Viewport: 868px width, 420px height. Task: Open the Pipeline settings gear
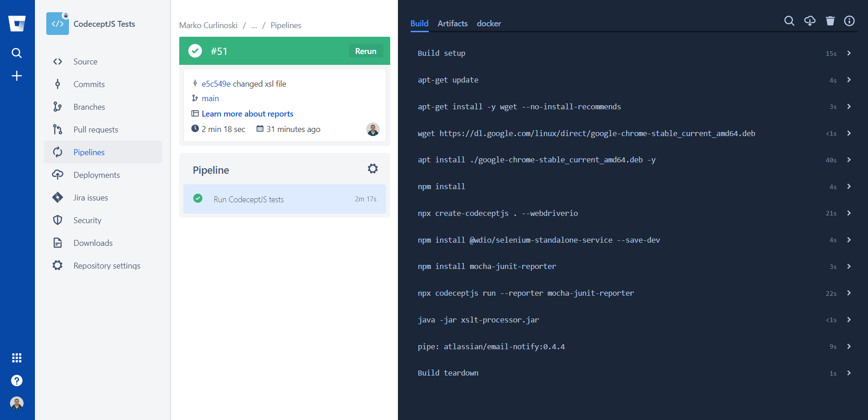[x=373, y=169]
